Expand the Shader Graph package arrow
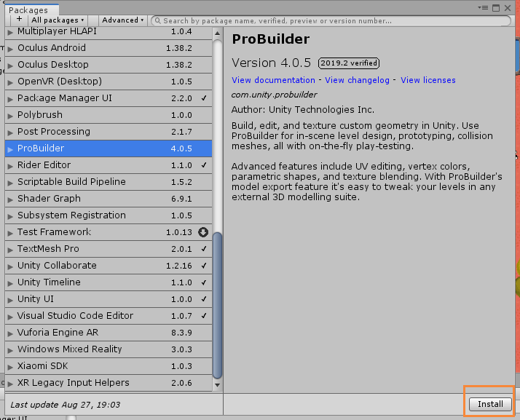This screenshot has width=520, height=420. pyautogui.click(x=10, y=199)
